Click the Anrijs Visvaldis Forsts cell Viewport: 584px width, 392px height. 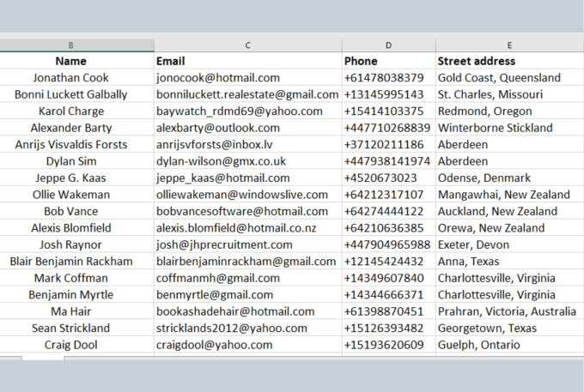(70, 145)
